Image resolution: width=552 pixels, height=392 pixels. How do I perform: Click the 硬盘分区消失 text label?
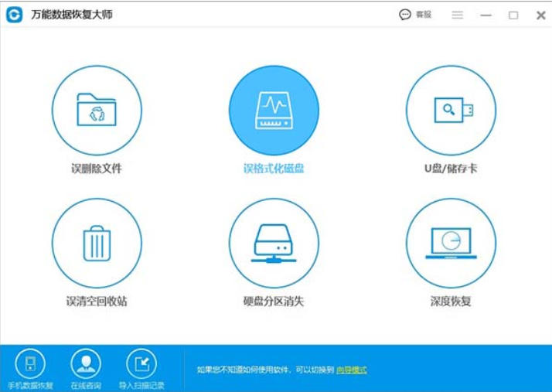tap(274, 301)
